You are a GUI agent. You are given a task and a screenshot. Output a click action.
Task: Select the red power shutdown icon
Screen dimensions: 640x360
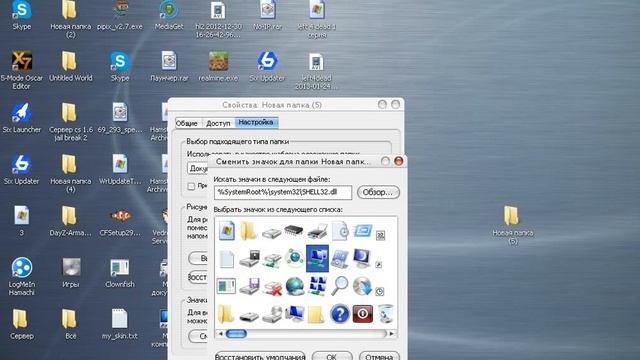tap(362, 313)
